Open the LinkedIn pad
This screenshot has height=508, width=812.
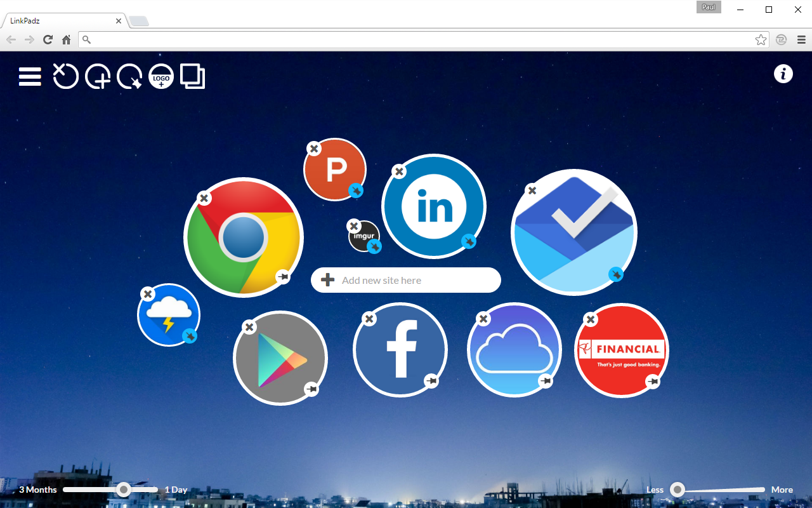click(x=434, y=206)
